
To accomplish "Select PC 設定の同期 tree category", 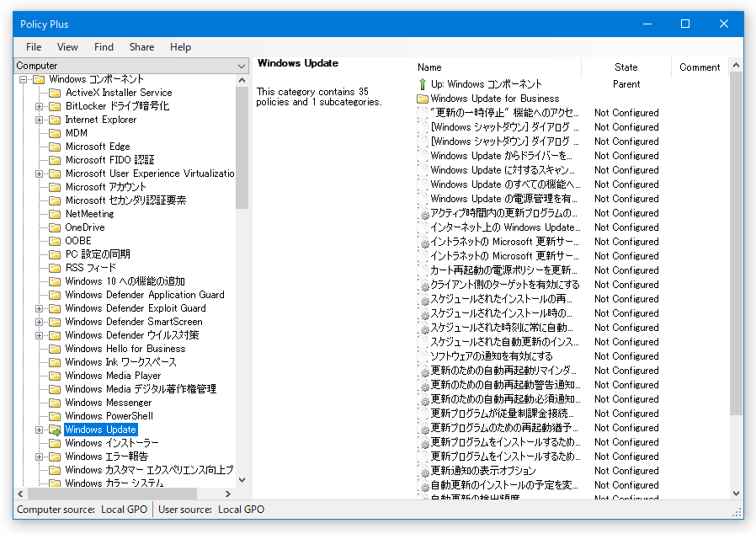I will pos(98,254).
